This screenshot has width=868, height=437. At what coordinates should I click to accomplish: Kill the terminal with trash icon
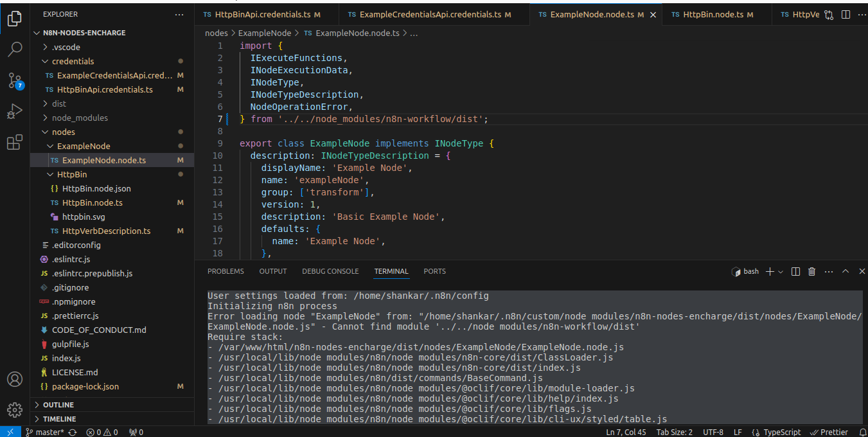click(811, 272)
